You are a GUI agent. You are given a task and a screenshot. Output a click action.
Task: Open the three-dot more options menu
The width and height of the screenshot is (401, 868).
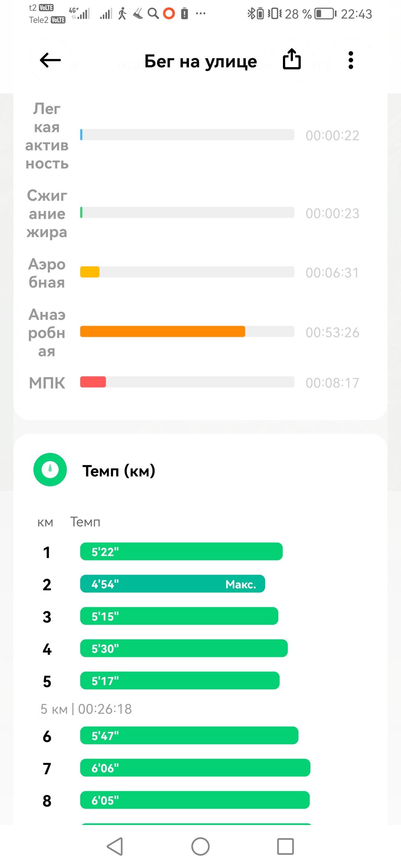[x=351, y=60]
